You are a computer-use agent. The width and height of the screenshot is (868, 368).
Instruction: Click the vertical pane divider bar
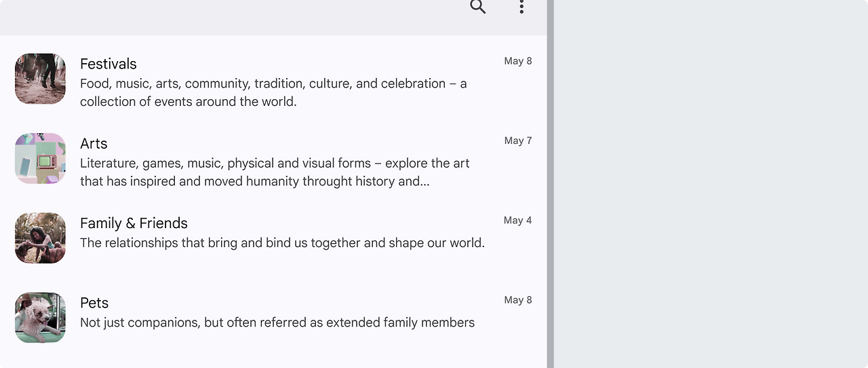(x=551, y=184)
